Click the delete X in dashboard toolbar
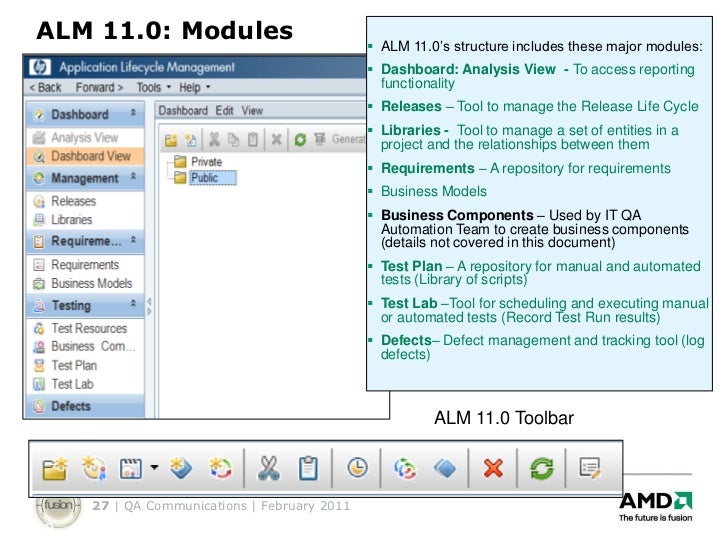 (x=276, y=139)
